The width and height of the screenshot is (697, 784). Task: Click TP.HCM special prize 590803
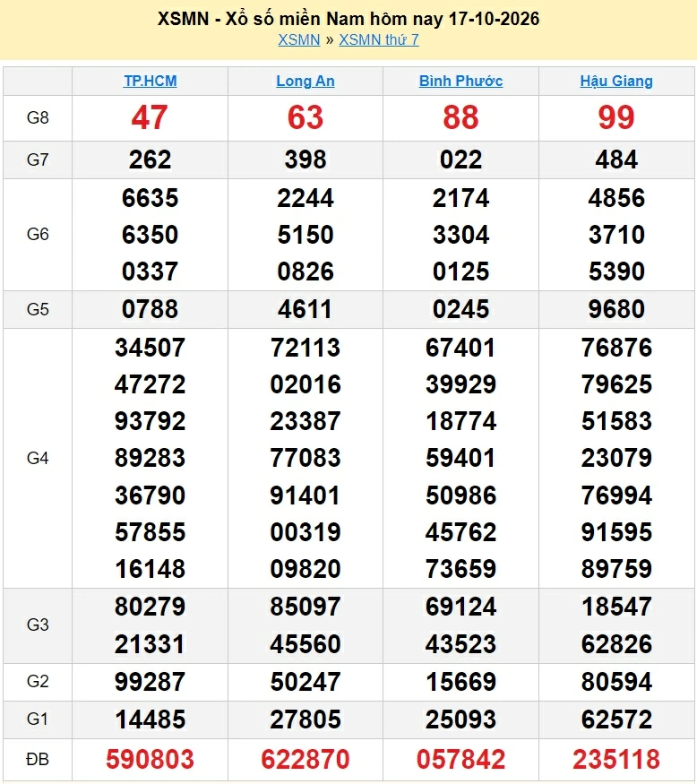[x=150, y=759]
